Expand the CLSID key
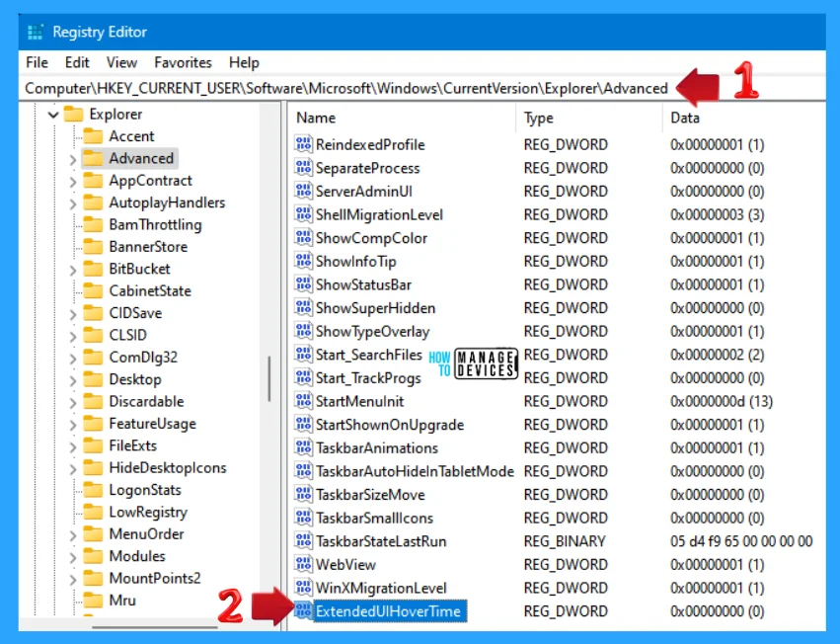The width and height of the screenshot is (840, 644). click(x=73, y=336)
